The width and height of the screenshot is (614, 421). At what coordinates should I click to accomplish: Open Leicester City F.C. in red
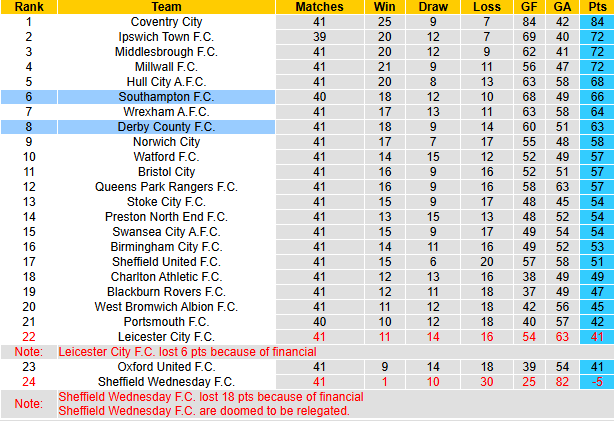[166, 337]
